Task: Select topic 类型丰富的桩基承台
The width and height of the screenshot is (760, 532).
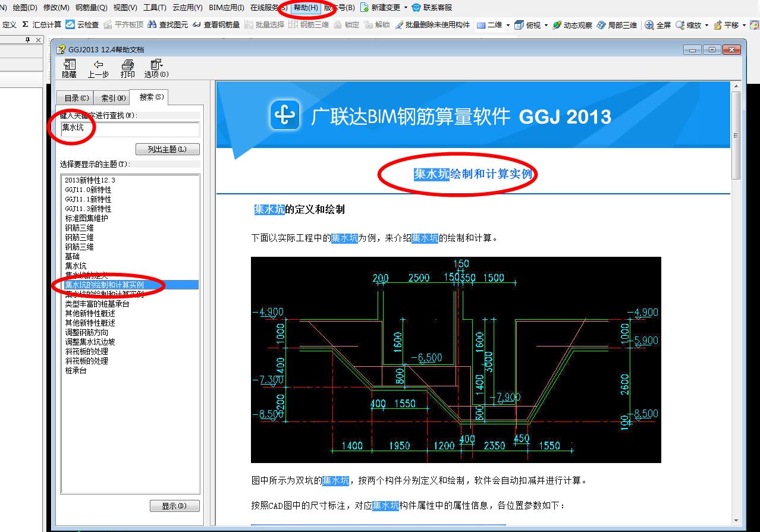Action: click(97, 304)
